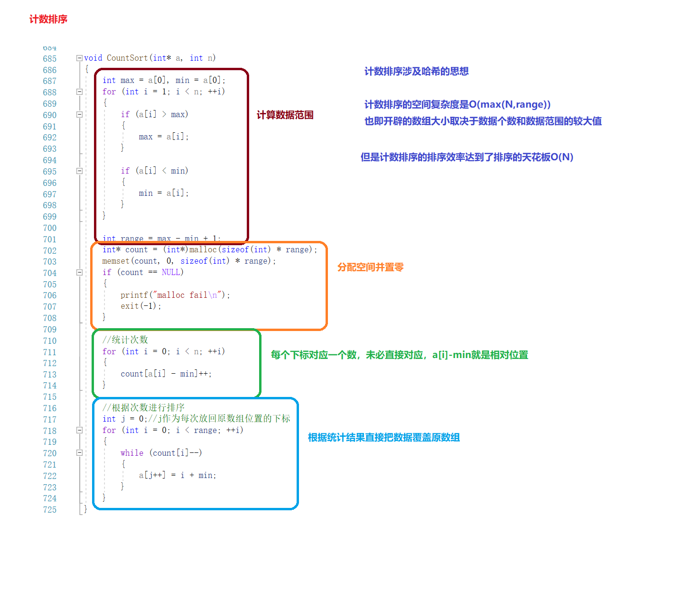Click the 计算数据范围 annotation

(285, 115)
